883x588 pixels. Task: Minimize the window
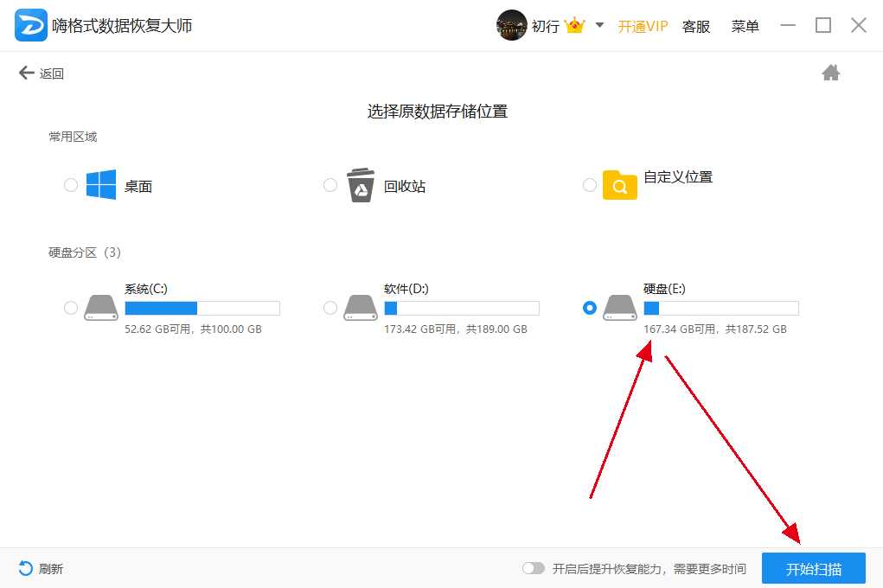pyautogui.click(x=788, y=25)
